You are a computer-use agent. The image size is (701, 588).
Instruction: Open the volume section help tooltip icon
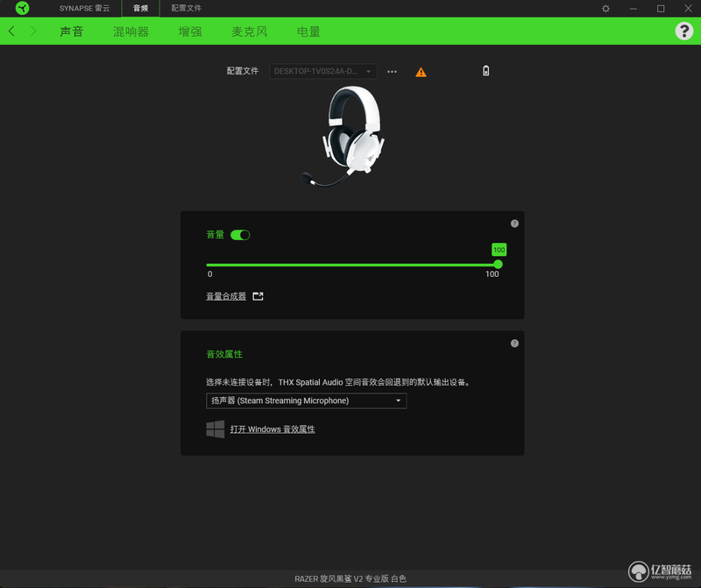pos(514,223)
